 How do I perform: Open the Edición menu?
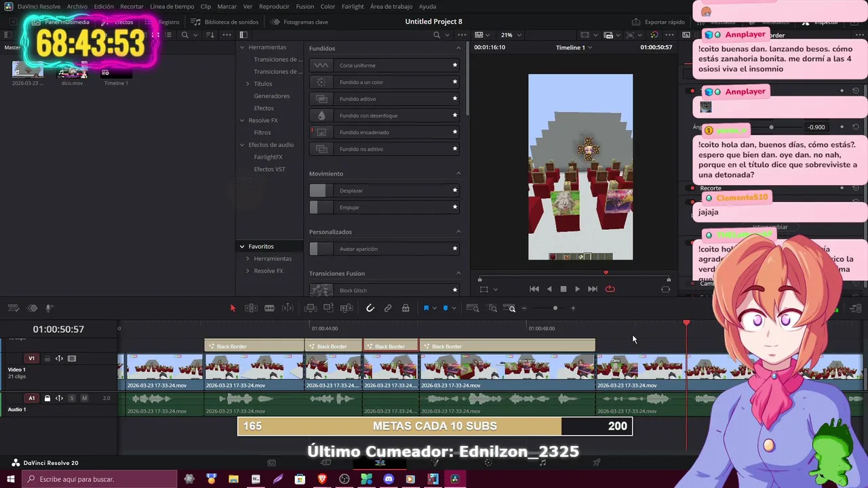click(104, 6)
